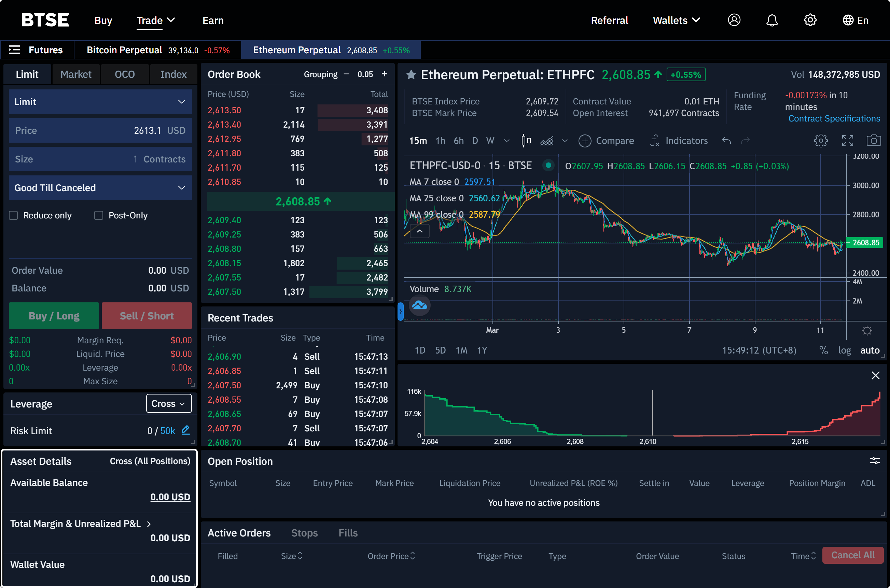890x588 pixels.
Task: Open the Wallets dropdown menu
Action: 677,20
